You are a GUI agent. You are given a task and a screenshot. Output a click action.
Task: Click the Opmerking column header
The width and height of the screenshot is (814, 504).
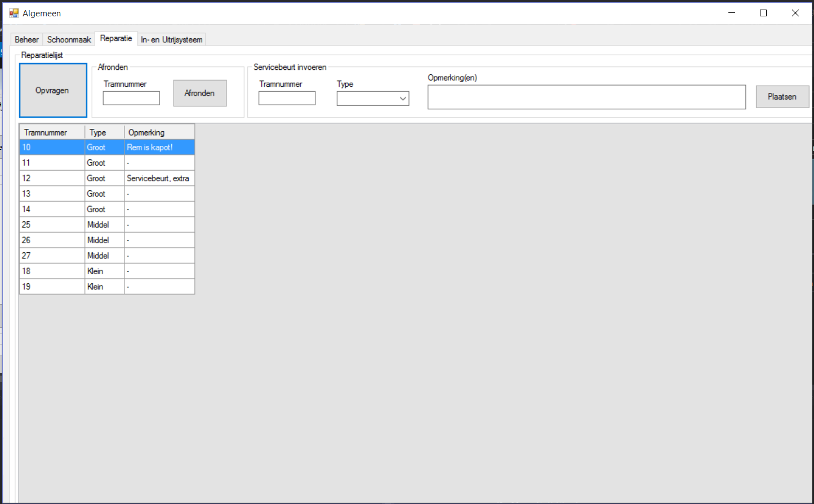(159, 132)
